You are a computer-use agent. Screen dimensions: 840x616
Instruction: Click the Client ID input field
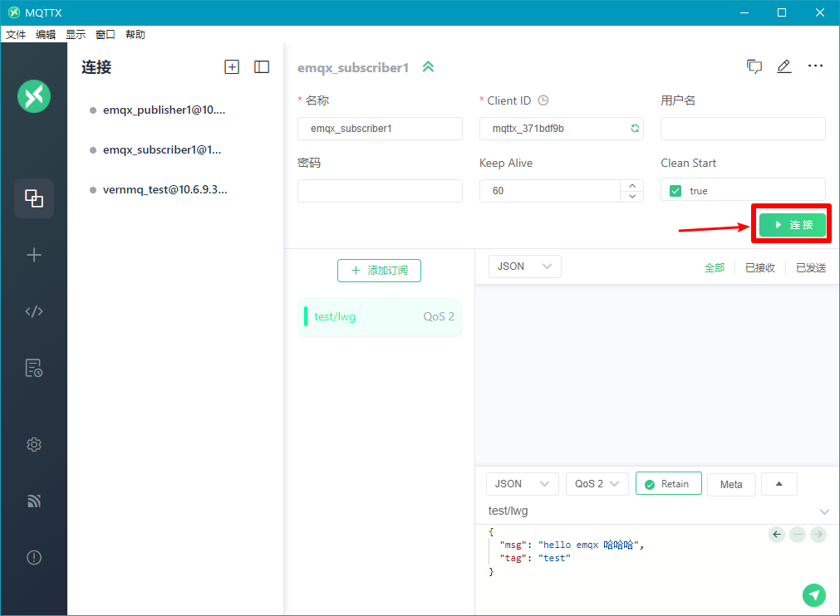pyautogui.click(x=562, y=129)
